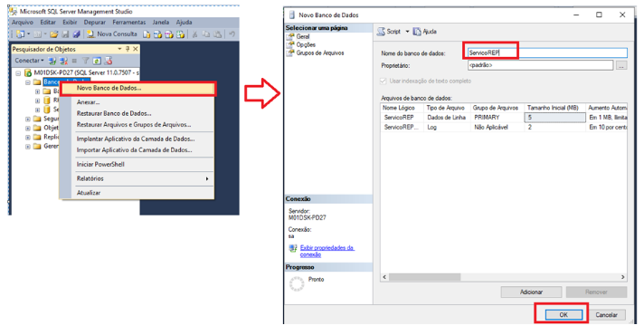Viewport: 644px width, 335px height.
Task: Click the OK button in the dialog
Action: pyautogui.click(x=563, y=314)
